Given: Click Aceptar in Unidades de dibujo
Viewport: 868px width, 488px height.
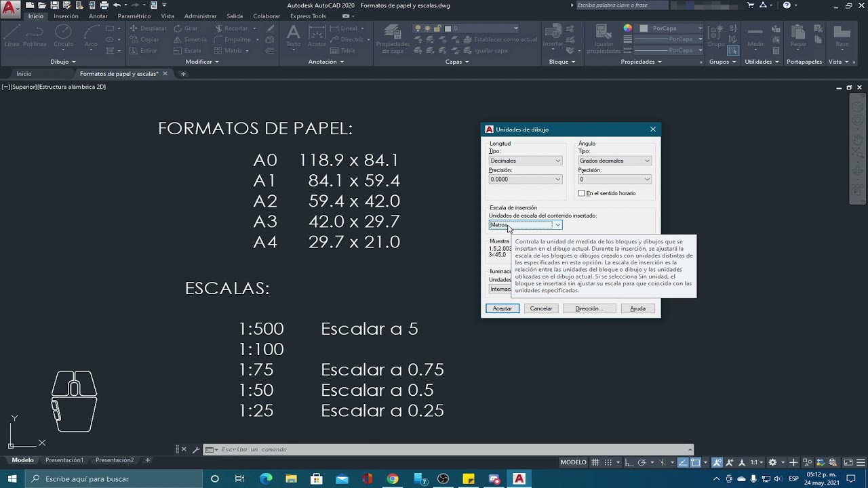Looking at the screenshot, I should [x=502, y=308].
